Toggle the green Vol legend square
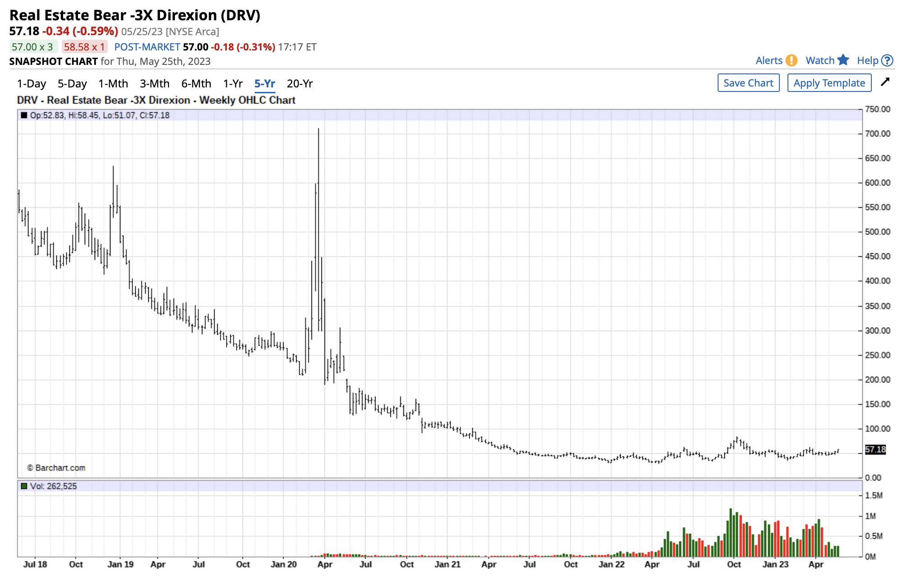This screenshot has width=920, height=588. click(25, 487)
